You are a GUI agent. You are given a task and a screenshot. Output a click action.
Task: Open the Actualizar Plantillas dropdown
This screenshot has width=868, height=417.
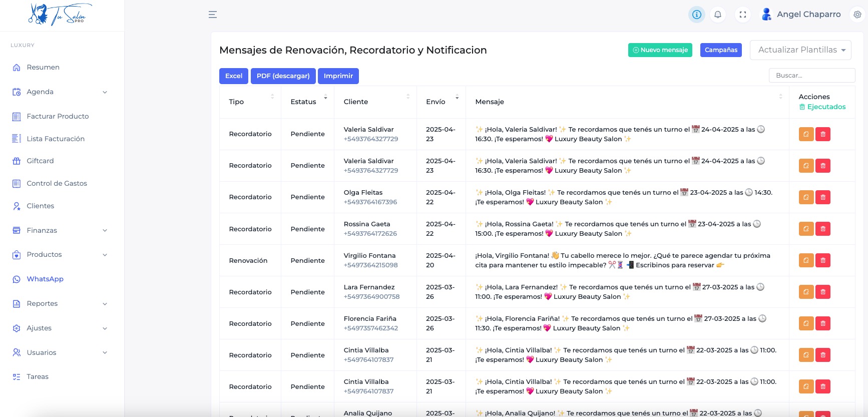[x=800, y=50]
